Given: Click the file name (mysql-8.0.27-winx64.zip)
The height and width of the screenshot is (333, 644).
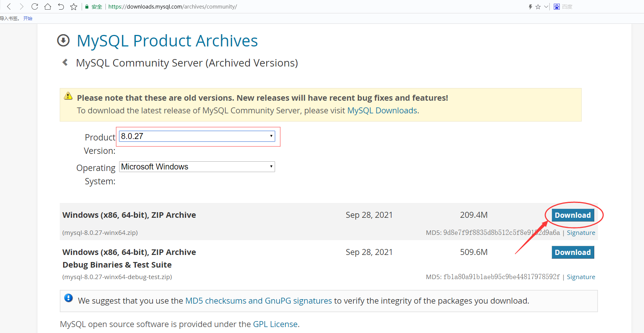Looking at the screenshot, I should pos(100,233).
